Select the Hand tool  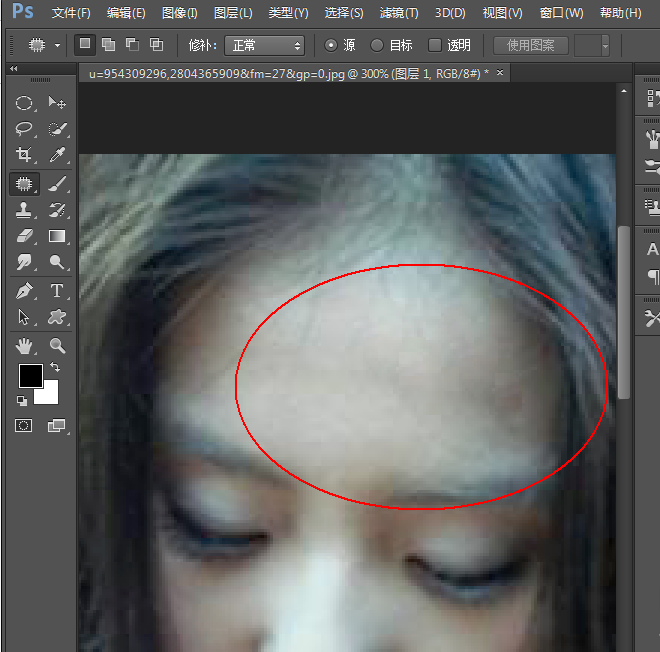click(x=24, y=346)
